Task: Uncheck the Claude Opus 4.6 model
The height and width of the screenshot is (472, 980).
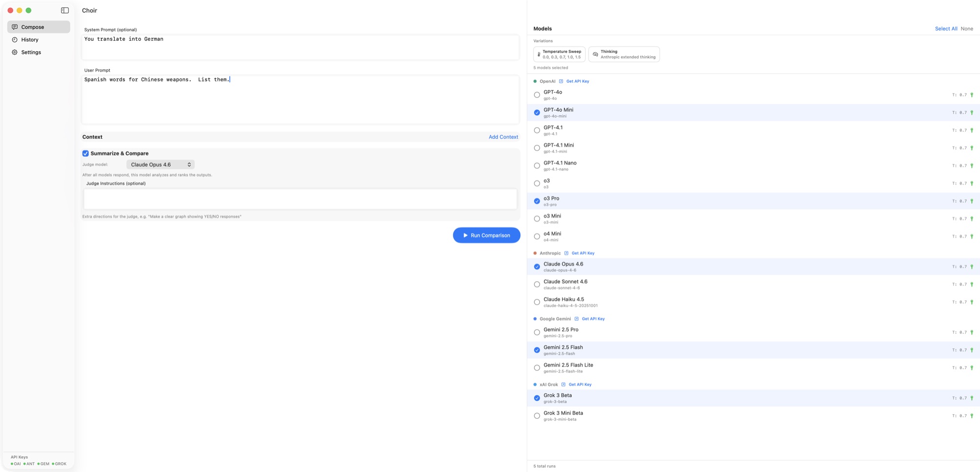Action: (x=537, y=267)
